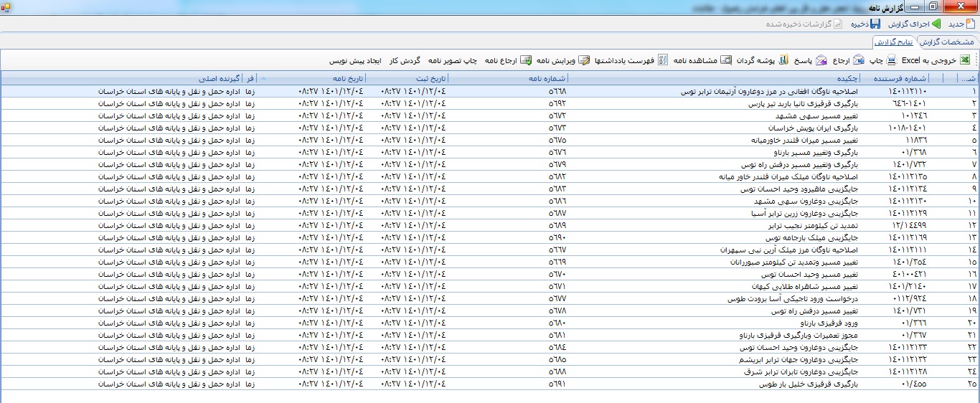Open گردش کار workflow

[404, 60]
